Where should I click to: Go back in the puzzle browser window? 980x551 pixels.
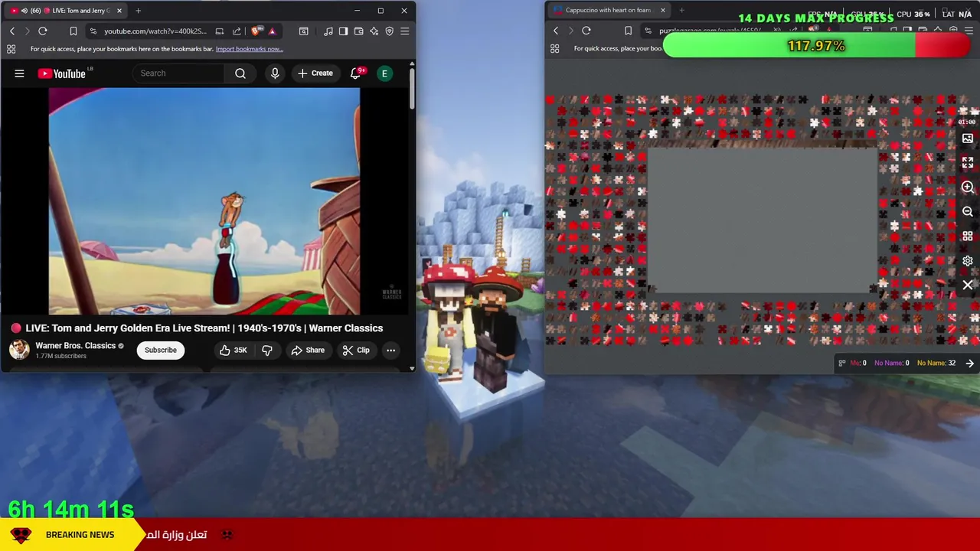556,31
